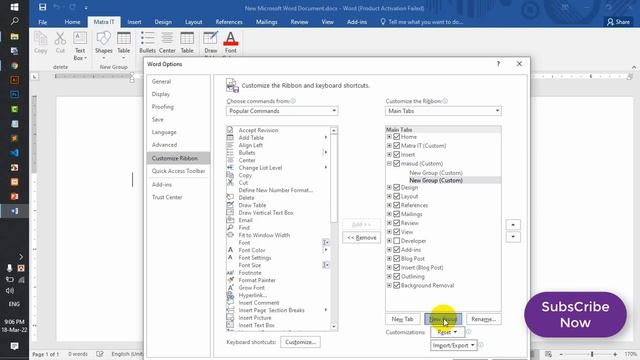The image size is (640, 360).
Task: Enable the Developer tab checkbox
Action: click(397, 241)
